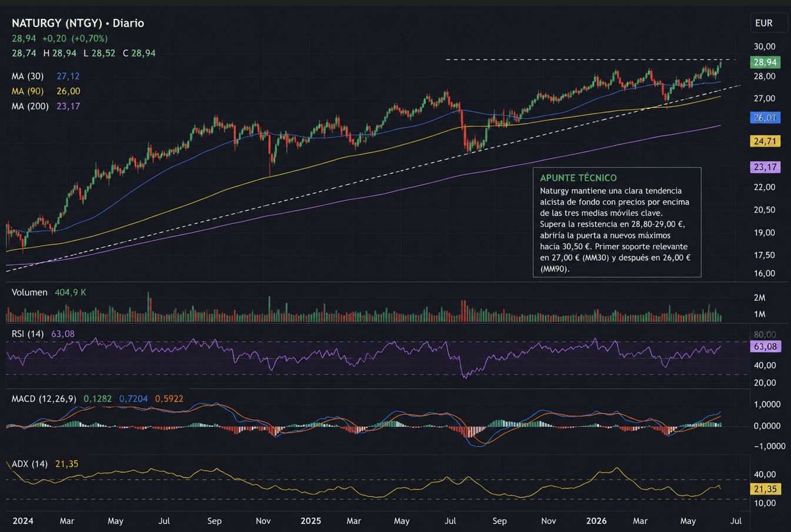Click the 0,0000 MACD axis level
Image resolution: width=791 pixels, height=532 pixels.
(x=767, y=426)
